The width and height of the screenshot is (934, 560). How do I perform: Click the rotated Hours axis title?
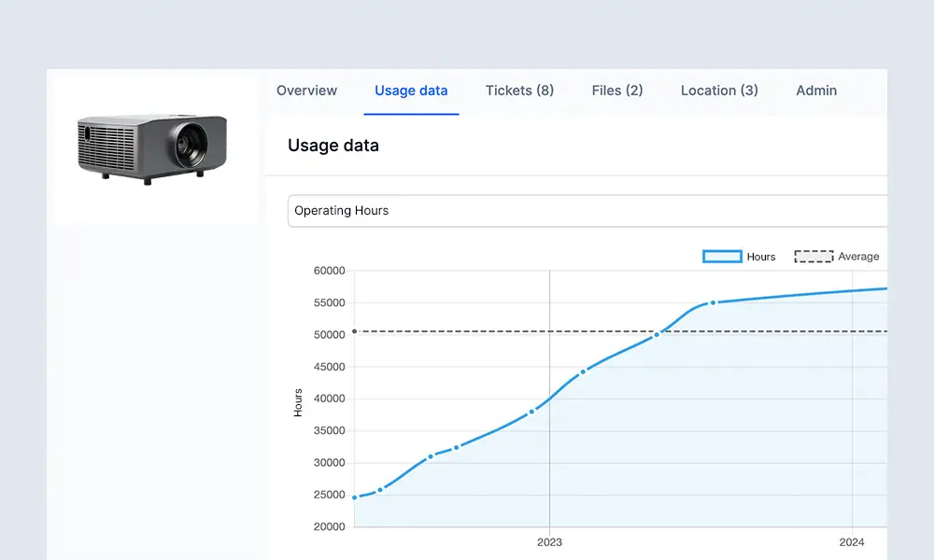click(298, 402)
